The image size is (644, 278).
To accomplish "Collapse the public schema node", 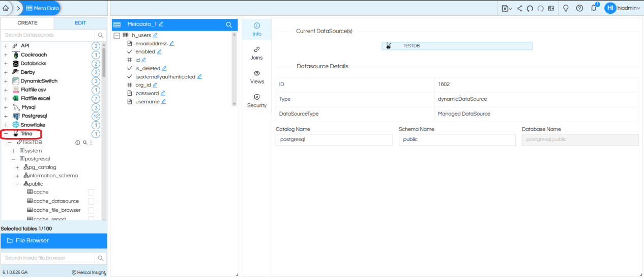I will (17, 184).
